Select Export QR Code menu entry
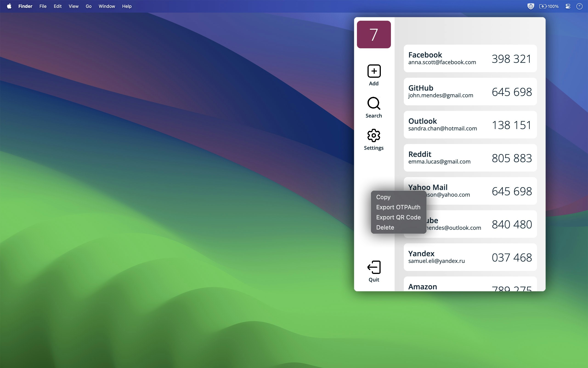The height and width of the screenshot is (368, 588). pos(399,217)
